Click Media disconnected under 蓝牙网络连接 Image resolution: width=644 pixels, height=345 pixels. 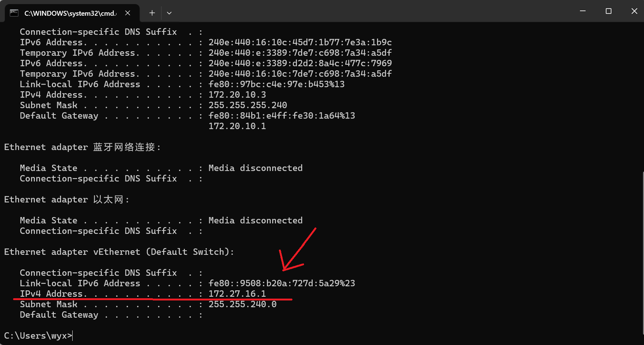click(x=255, y=168)
